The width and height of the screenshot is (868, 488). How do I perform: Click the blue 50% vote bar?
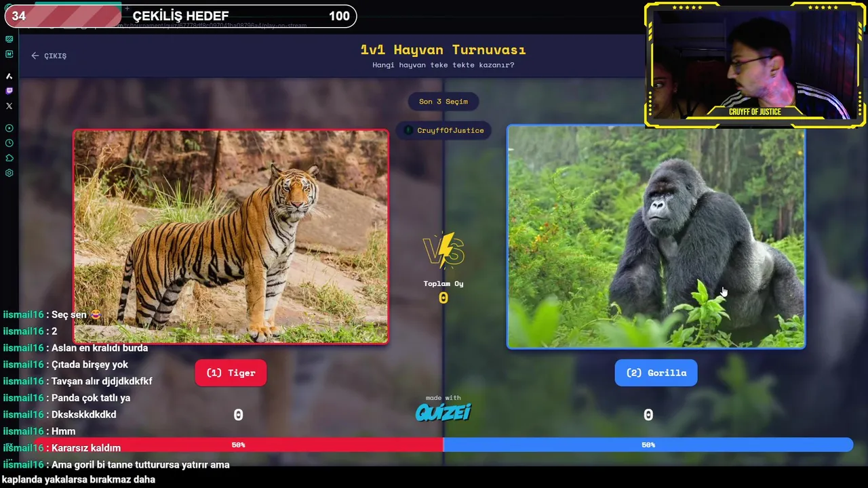(x=648, y=445)
